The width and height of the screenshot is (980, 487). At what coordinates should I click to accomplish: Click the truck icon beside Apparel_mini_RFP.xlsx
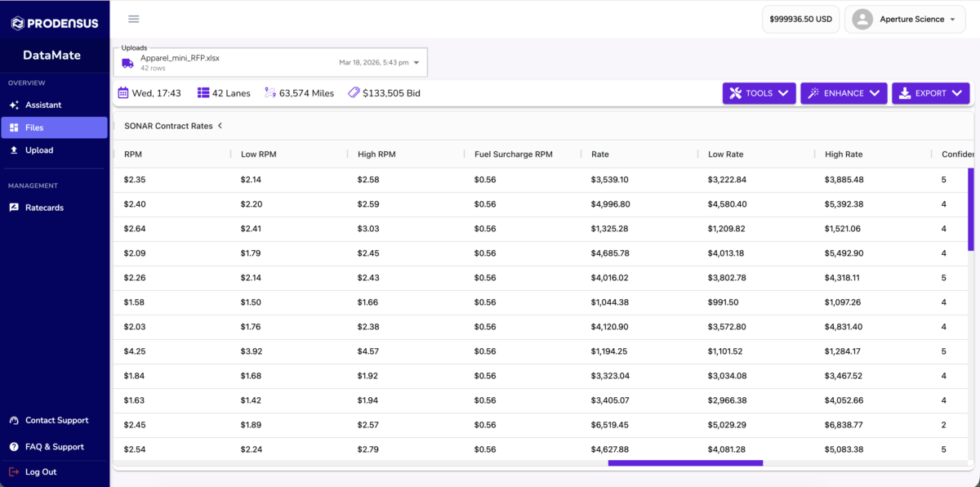[127, 63]
